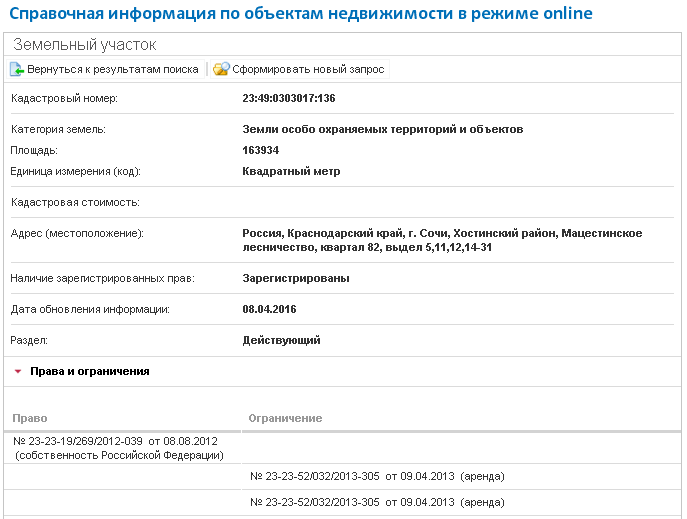Viewport: 687px width, 519px height.
Task: Click the Действующий section value
Action: tap(281, 340)
